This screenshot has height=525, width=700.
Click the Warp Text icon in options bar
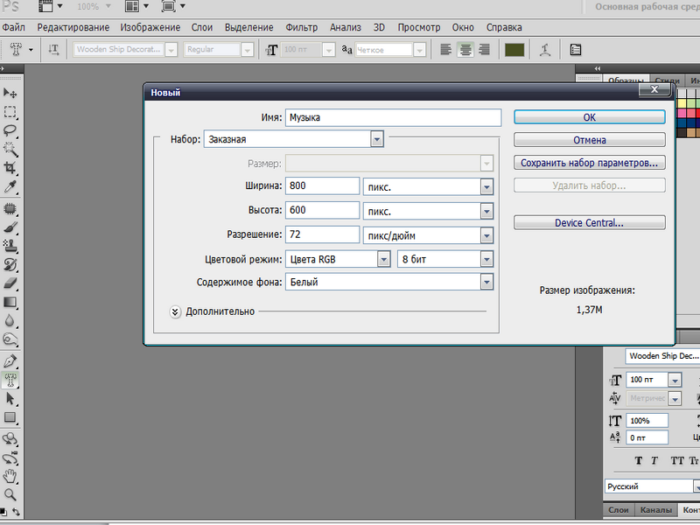pyautogui.click(x=545, y=50)
